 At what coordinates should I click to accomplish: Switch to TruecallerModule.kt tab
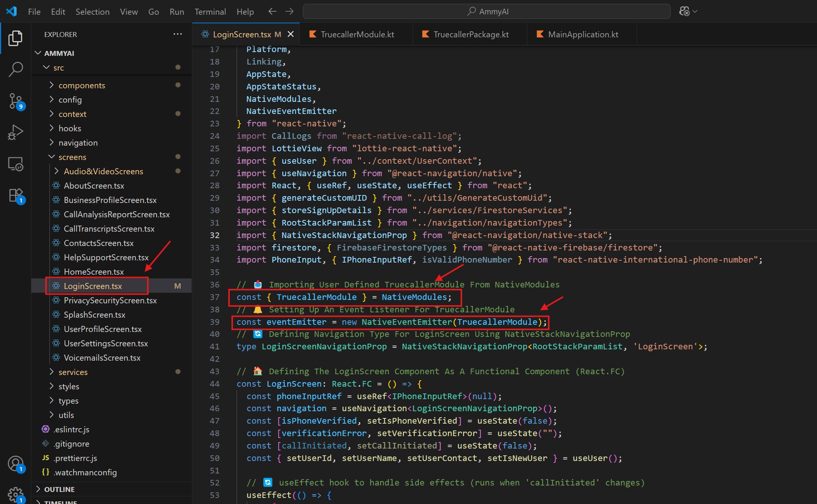click(357, 34)
